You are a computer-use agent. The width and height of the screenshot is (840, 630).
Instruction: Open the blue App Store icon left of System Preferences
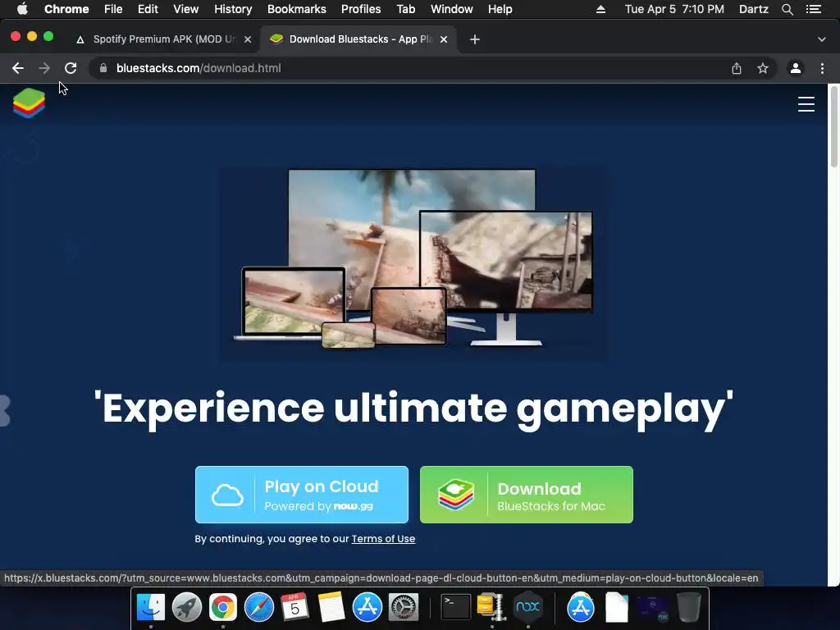pos(367,607)
